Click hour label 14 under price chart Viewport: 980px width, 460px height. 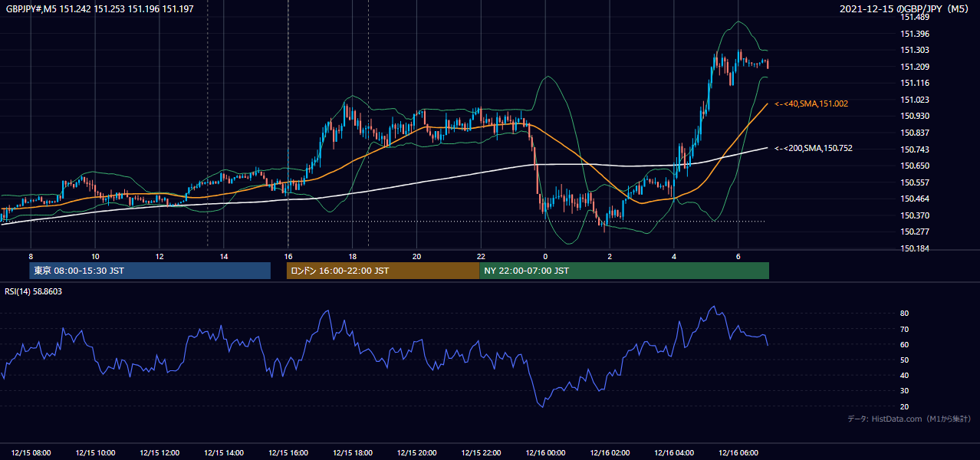[x=224, y=256]
